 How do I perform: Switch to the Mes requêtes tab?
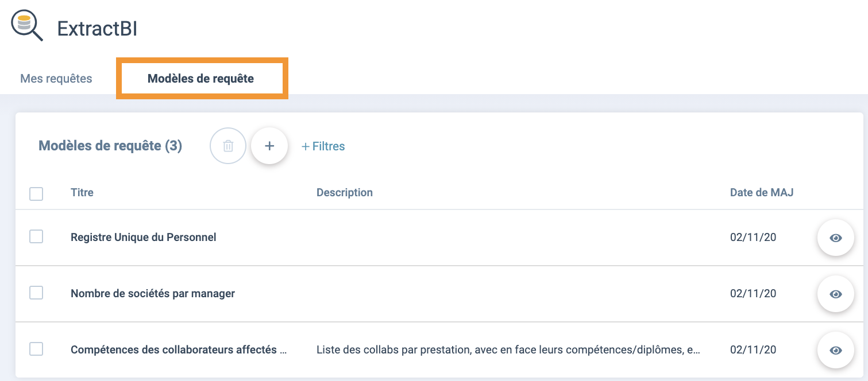click(56, 79)
